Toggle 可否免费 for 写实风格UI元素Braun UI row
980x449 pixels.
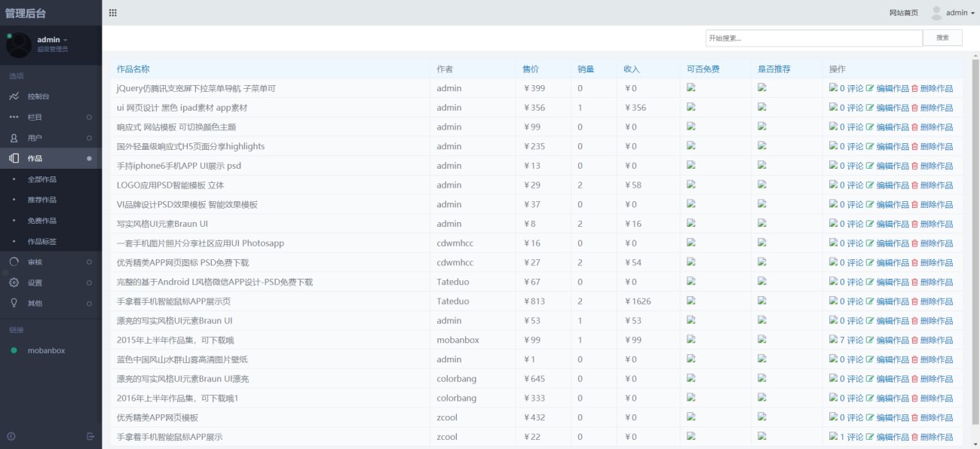(691, 223)
